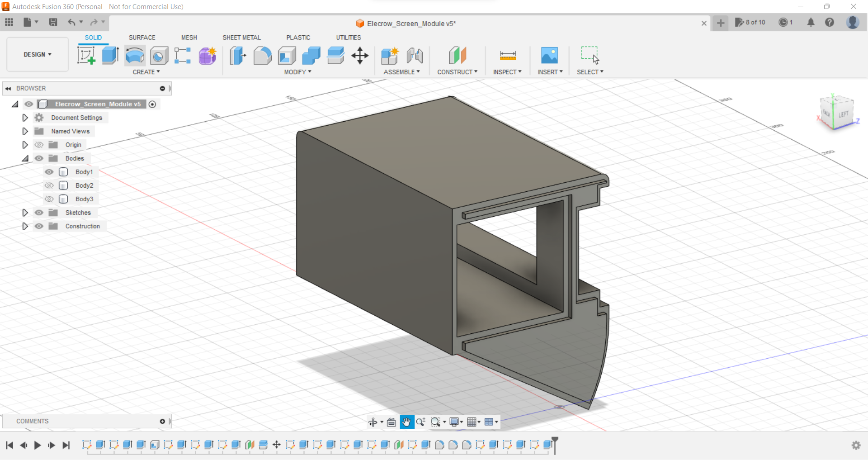Click the Orbit navigation tool
The width and height of the screenshot is (868, 460).
373,422
